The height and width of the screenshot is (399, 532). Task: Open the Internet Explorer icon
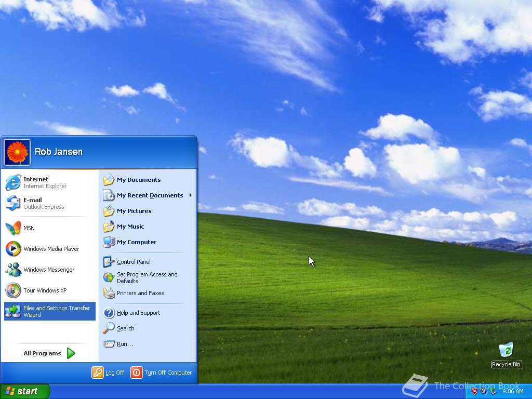(x=13, y=182)
